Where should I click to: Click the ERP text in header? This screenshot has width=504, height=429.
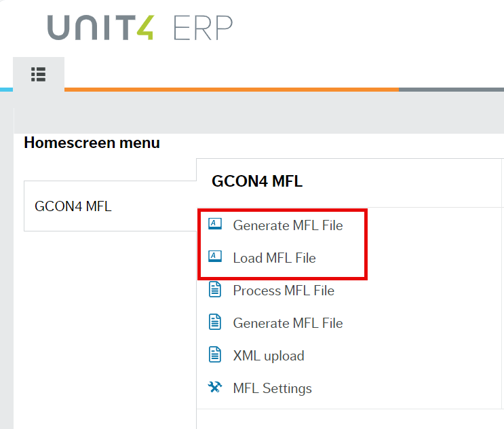(x=203, y=27)
